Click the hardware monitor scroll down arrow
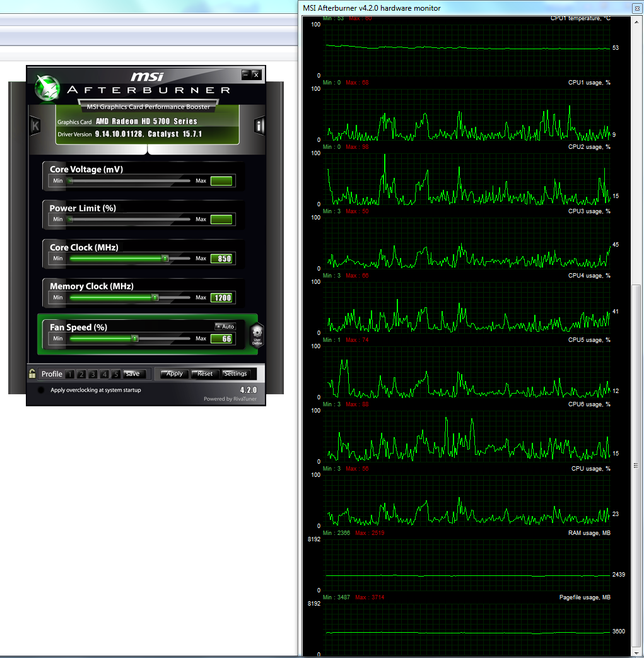This screenshot has height=658, width=644. click(636, 654)
